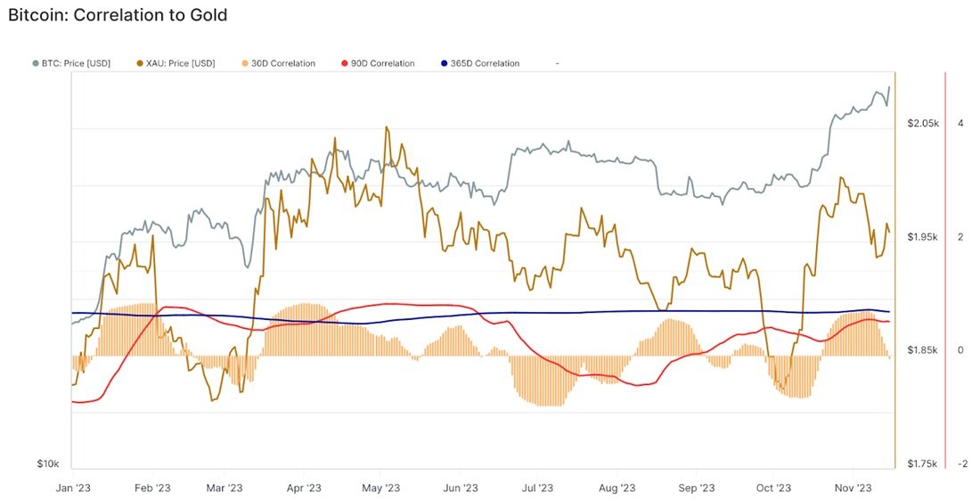Click the dark blue 365D Correlation legend dot
The image size is (980, 501).
445,63
